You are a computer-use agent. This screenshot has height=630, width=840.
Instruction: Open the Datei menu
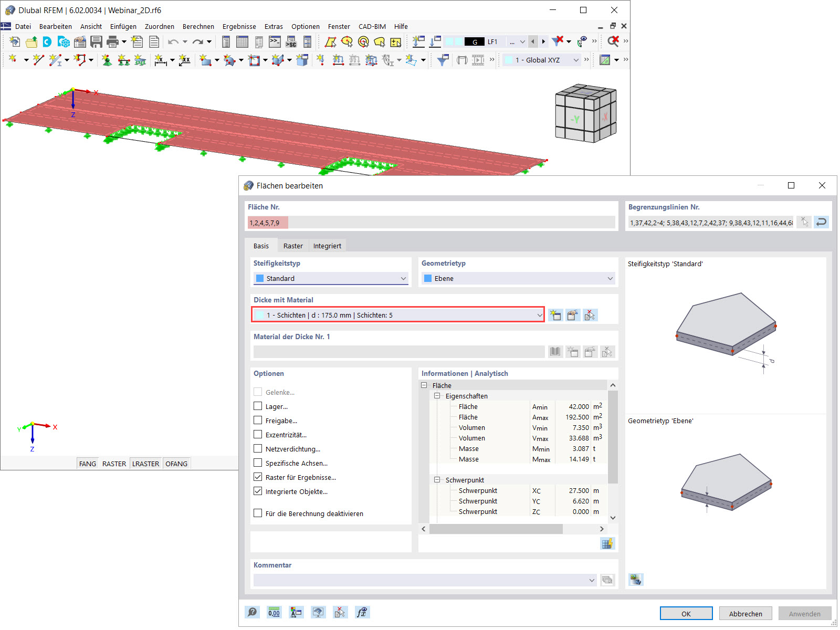click(x=23, y=26)
